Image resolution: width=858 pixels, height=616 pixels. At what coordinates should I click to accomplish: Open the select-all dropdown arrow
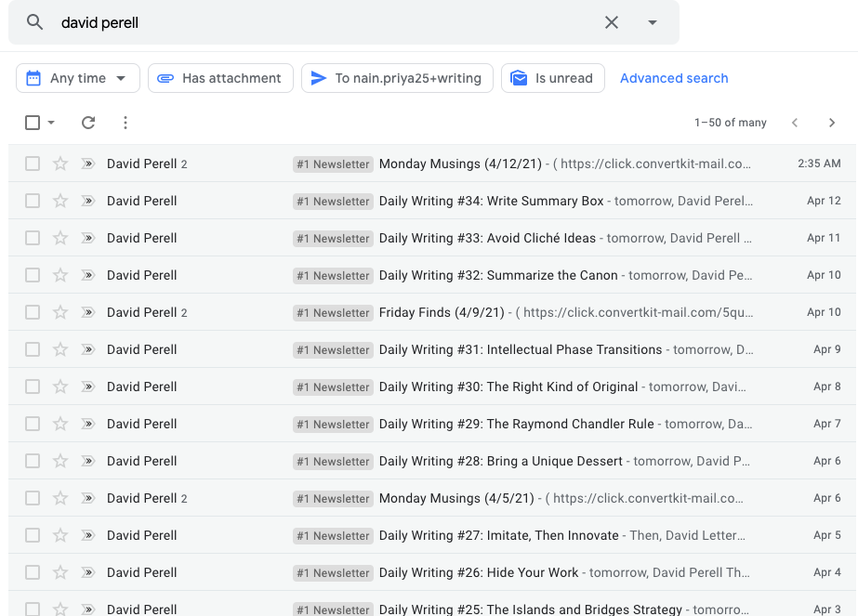(x=51, y=123)
